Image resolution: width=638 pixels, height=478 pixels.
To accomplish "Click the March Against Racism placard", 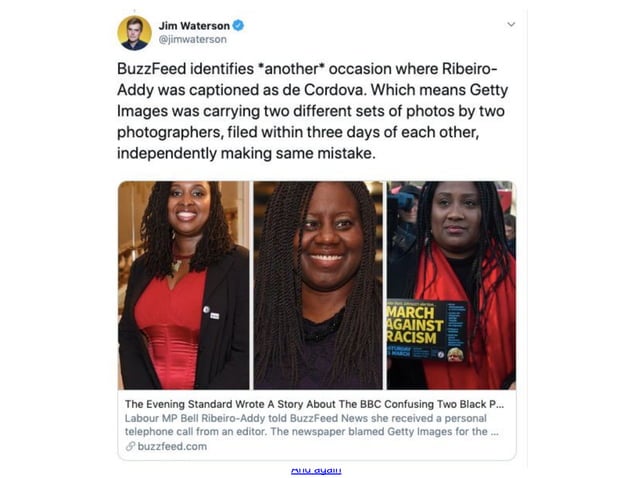I will click(x=426, y=330).
